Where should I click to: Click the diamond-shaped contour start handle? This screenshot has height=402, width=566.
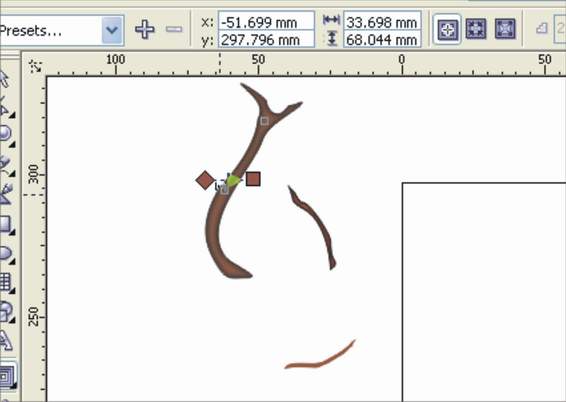point(205,180)
